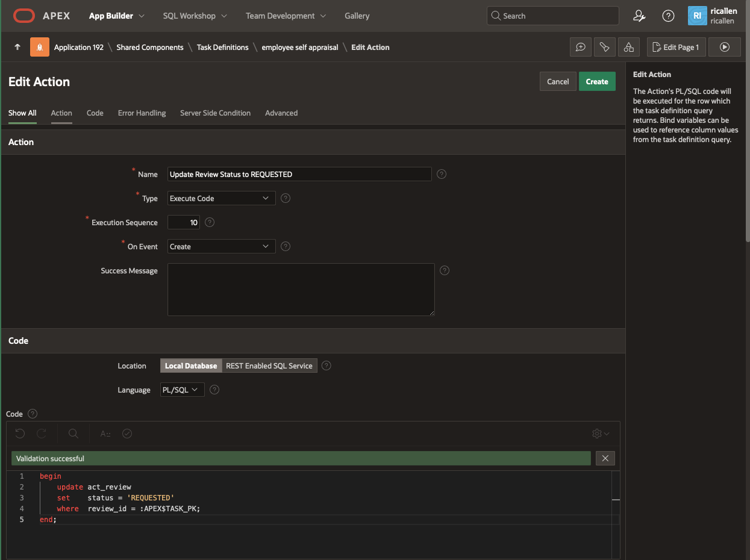This screenshot has height=560, width=750.
Task: Click the green Create button
Action: coord(596,81)
